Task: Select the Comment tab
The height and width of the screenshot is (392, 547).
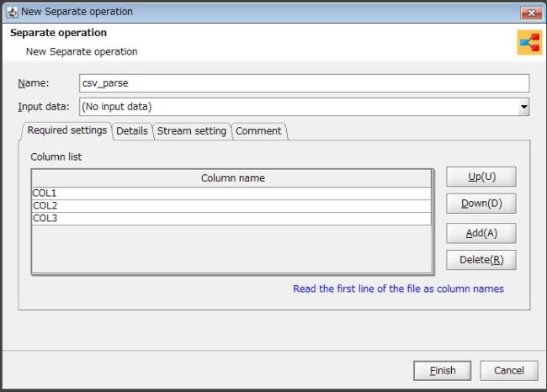Action: tap(259, 131)
